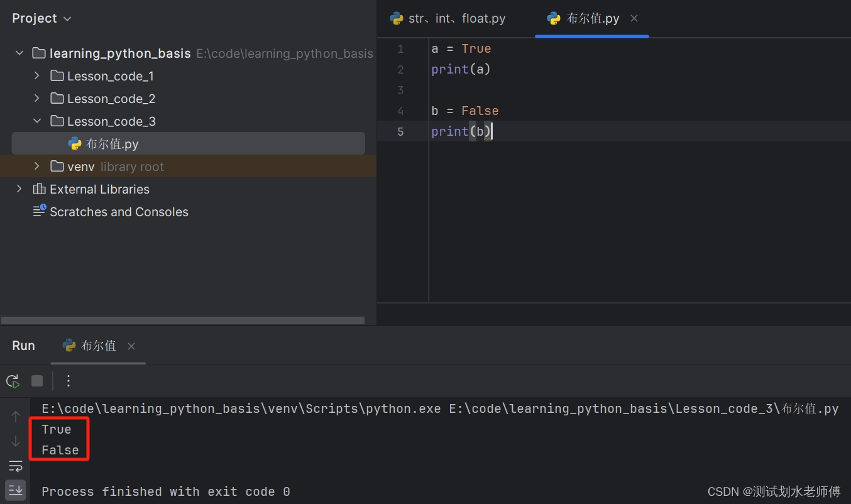
Task: Expand the Lesson_code_1 folder
Action: (37, 76)
